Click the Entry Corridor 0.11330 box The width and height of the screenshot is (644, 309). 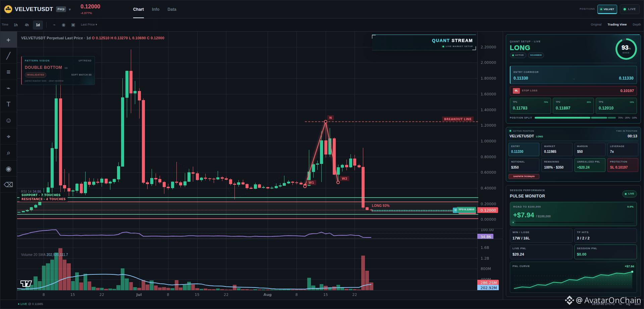coord(573,75)
